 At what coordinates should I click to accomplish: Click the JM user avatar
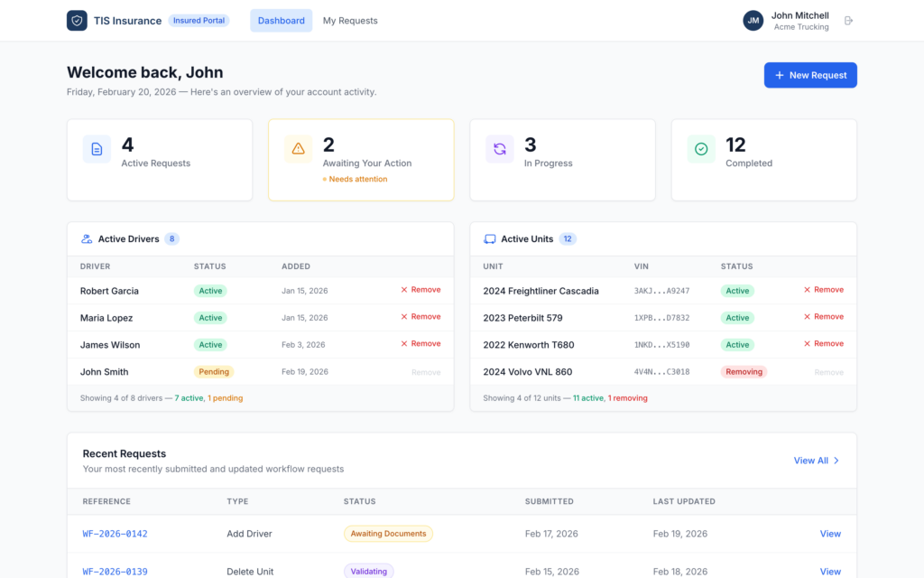(x=753, y=21)
